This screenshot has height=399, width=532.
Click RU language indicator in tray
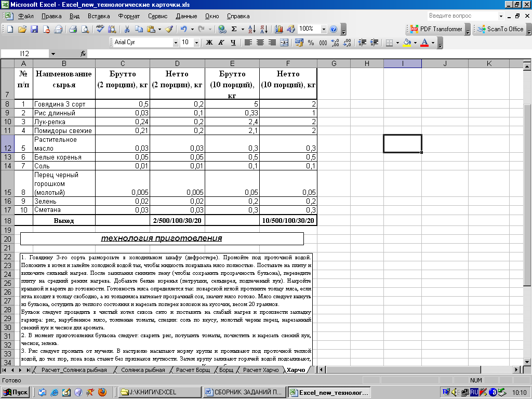[474, 393]
